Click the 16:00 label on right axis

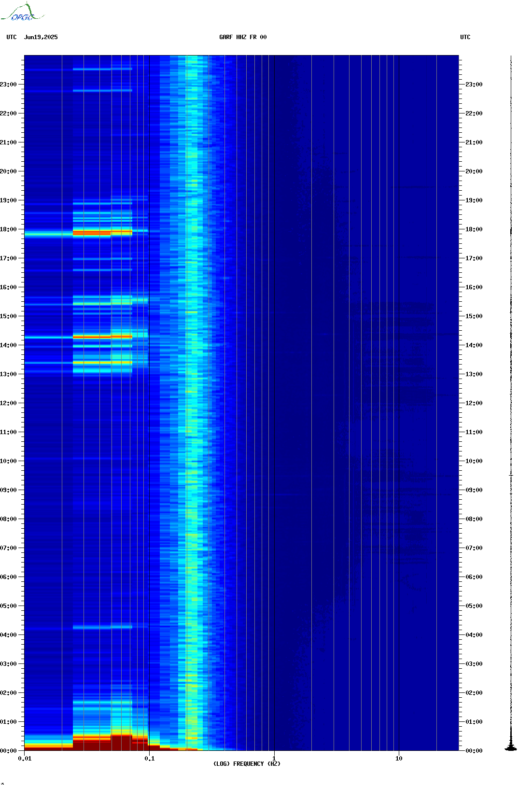474,287
